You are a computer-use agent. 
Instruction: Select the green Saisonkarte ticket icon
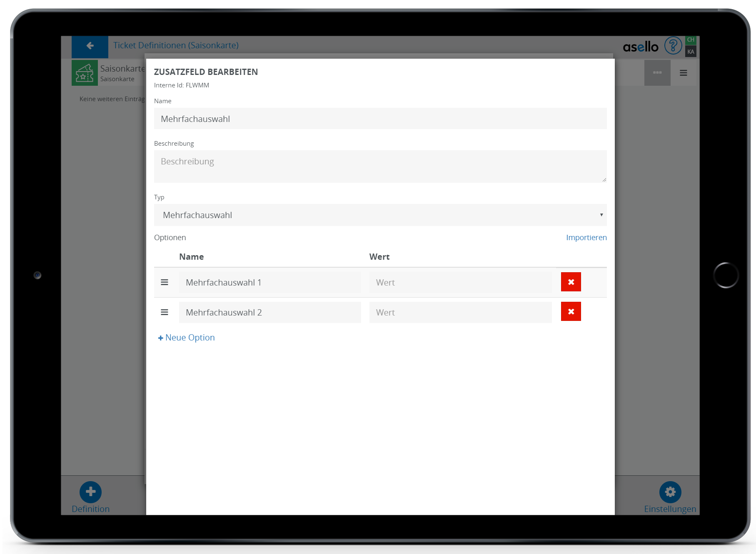85,73
